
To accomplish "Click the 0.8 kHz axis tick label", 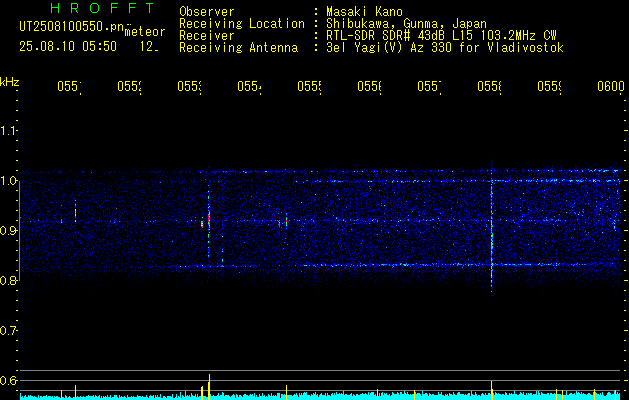I will (x=8, y=280).
